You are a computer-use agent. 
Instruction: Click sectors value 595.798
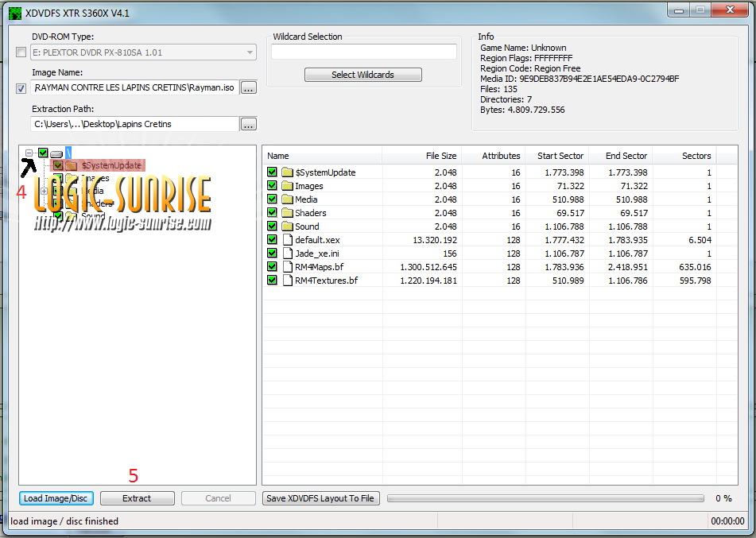click(x=695, y=280)
